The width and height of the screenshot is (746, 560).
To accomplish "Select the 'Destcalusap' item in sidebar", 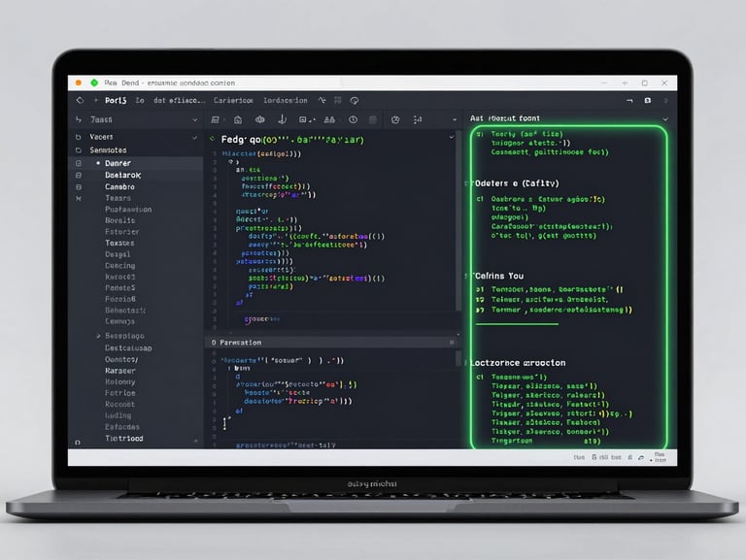I will (128, 348).
